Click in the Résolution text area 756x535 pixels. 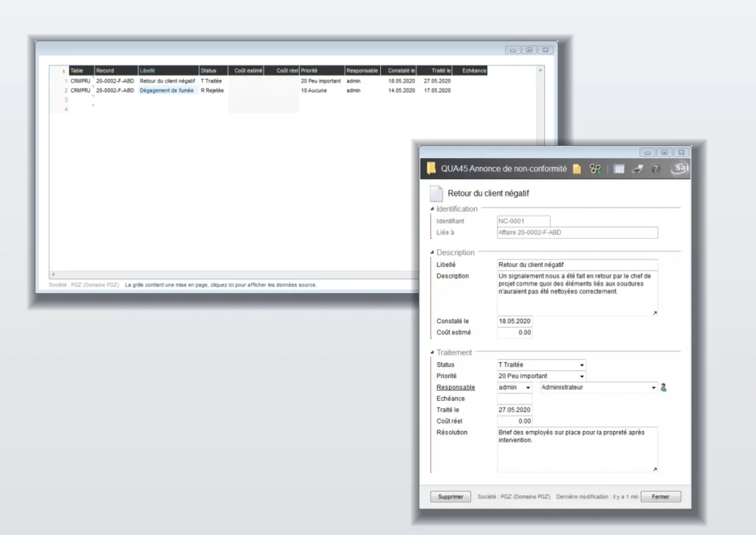pyautogui.click(x=577, y=449)
